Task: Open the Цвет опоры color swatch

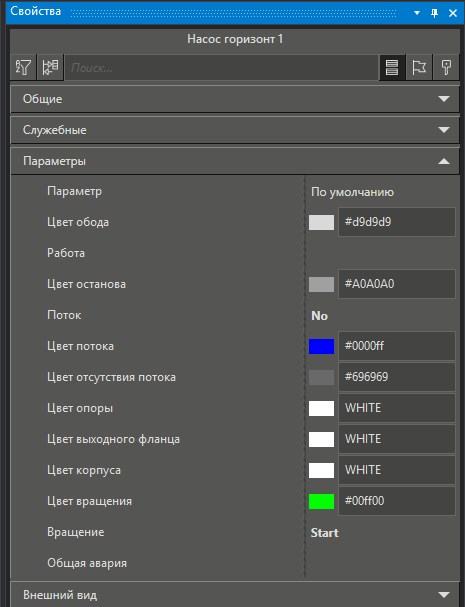Action: pos(321,408)
